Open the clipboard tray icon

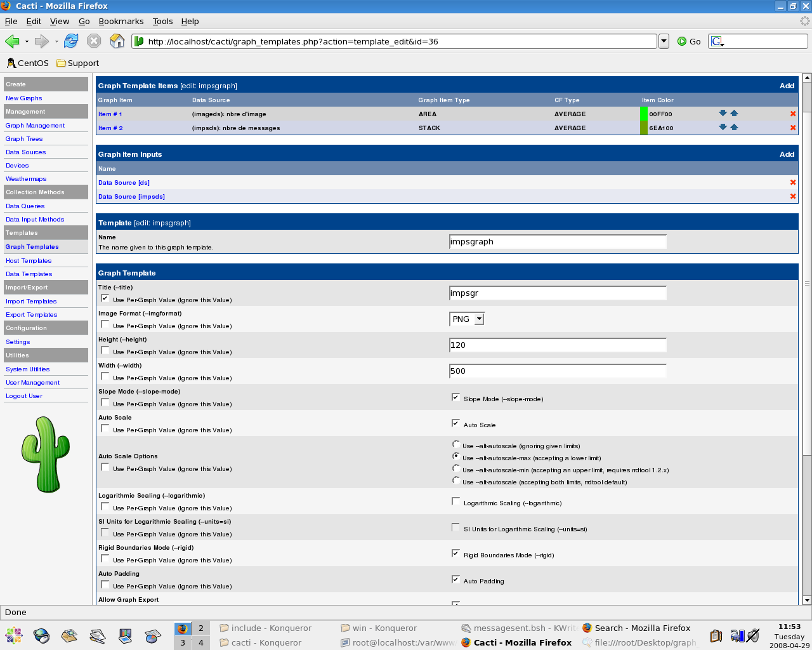(716, 635)
